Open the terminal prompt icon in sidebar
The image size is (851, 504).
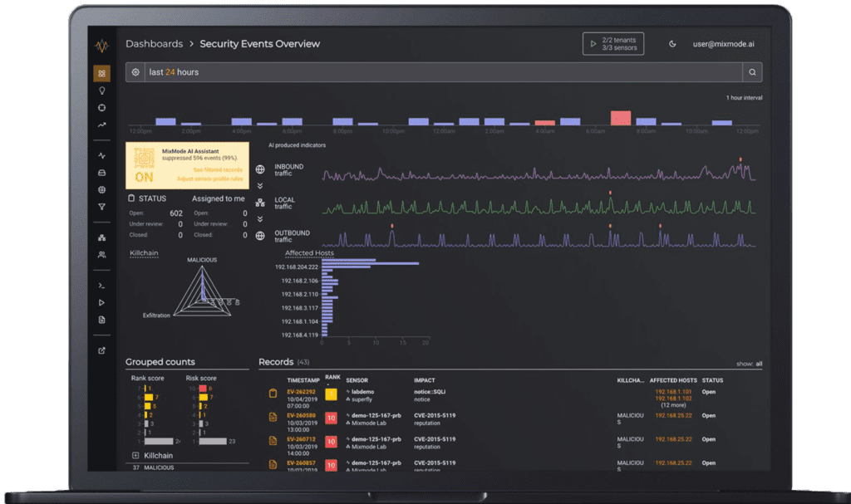(x=101, y=286)
